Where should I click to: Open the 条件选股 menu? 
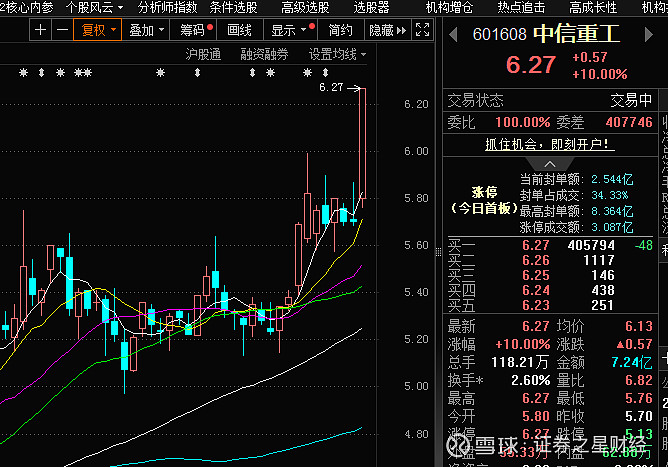[x=233, y=7]
